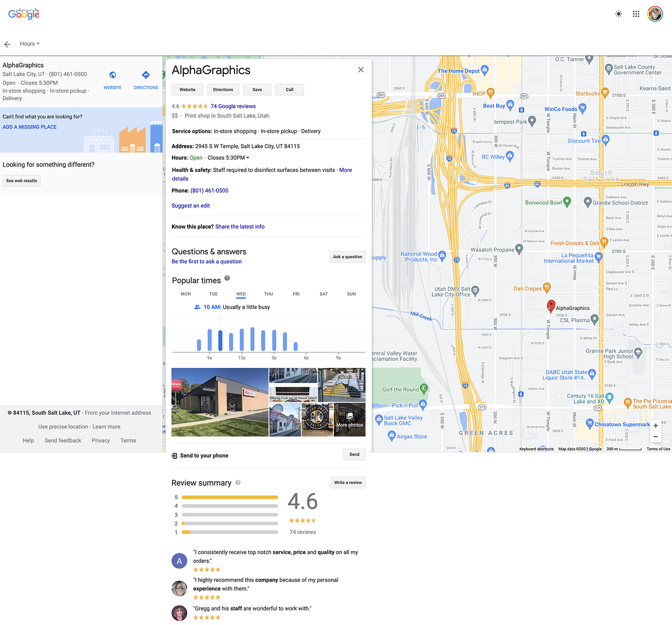The width and height of the screenshot is (672, 625).
Task: Close the AlphaGraphics info panel
Action: (x=361, y=70)
